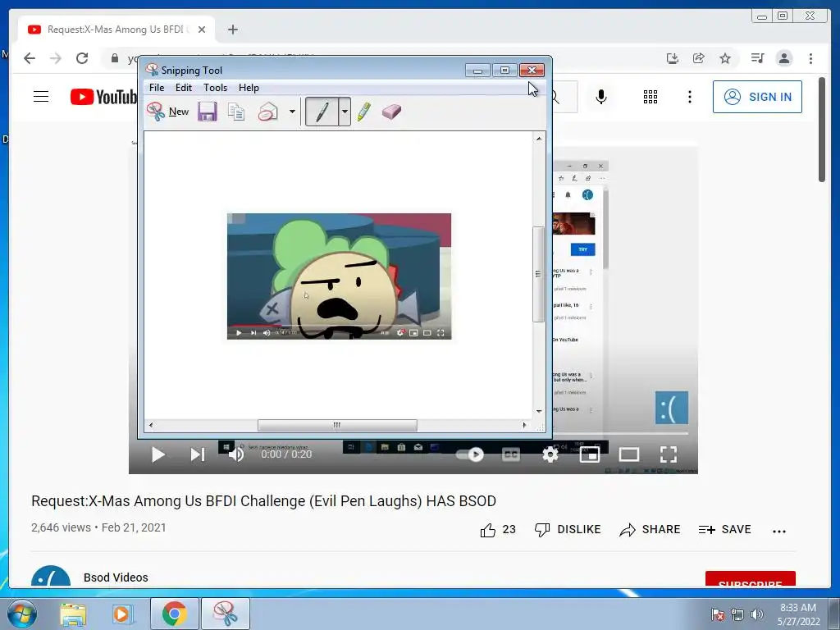Search with voice microphone icon

[x=601, y=97]
